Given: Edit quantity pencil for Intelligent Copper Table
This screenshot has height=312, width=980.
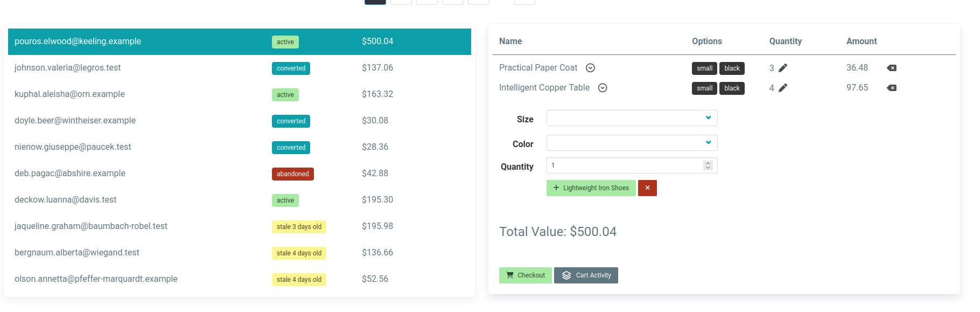Looking at the screenshot, I should pos(783,88).
